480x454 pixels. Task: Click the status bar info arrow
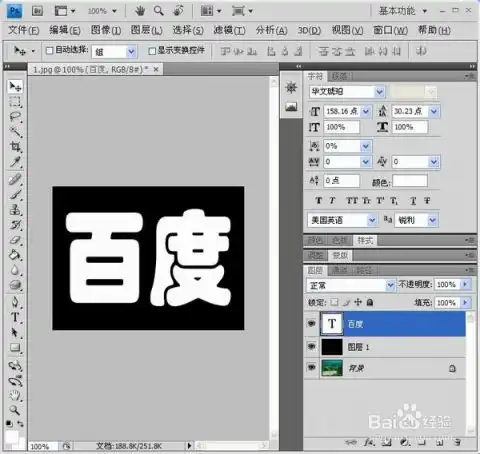click(x=189, y=446)
